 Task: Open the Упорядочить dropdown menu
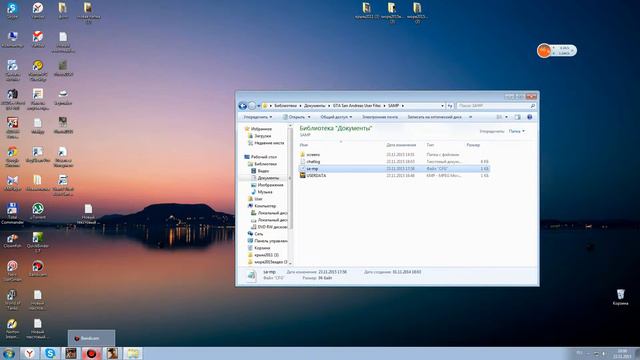258,117
